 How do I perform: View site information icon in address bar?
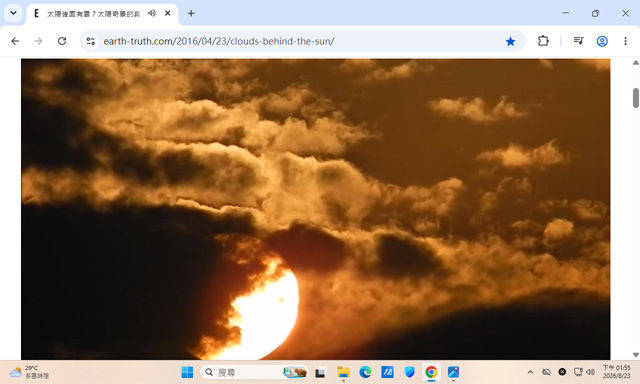click(91, 41)
